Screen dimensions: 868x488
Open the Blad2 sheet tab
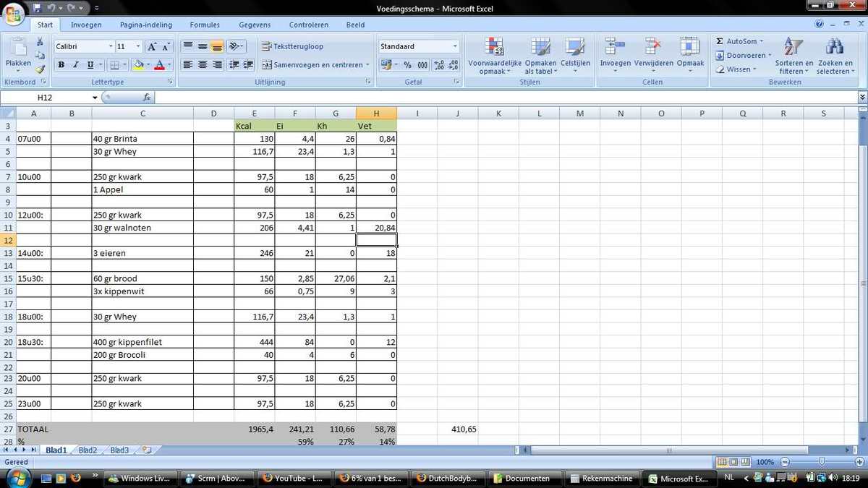pos(88,450)
